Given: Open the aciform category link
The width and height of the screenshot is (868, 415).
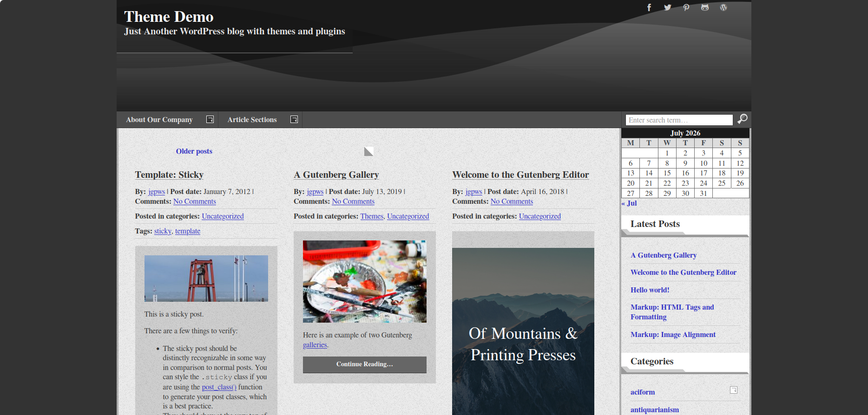Looking at the screenshot, I should pos(643,392).
